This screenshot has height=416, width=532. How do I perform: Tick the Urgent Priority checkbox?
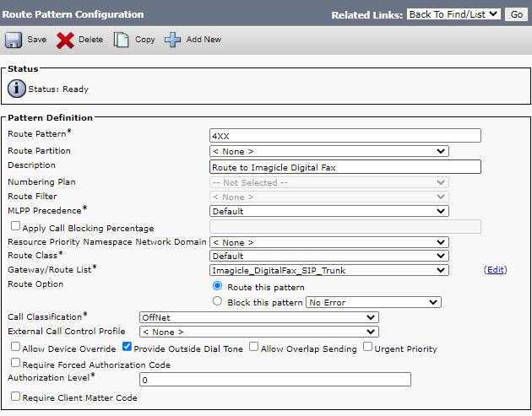point(367,348)
